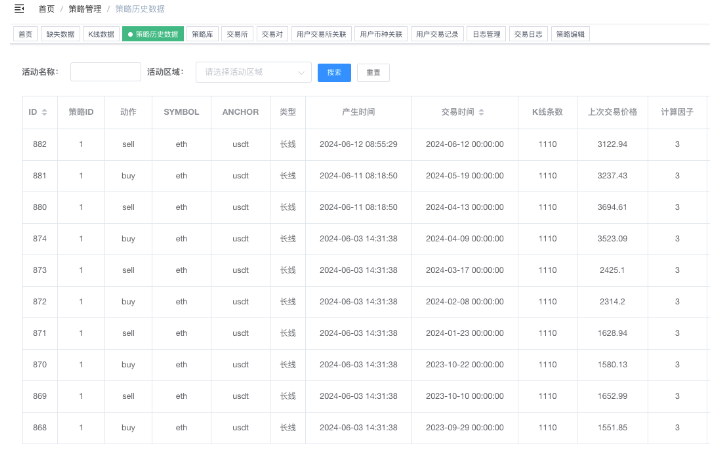Click price 3523.09 in row 874
This screenshot has width=720, height=450.
(612, 239)
